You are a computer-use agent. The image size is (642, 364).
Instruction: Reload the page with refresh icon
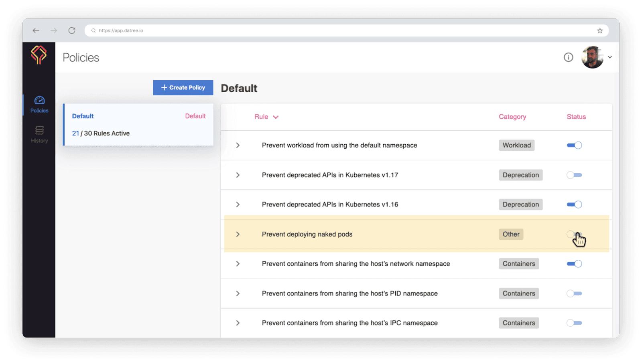click(x=72, y=30)
